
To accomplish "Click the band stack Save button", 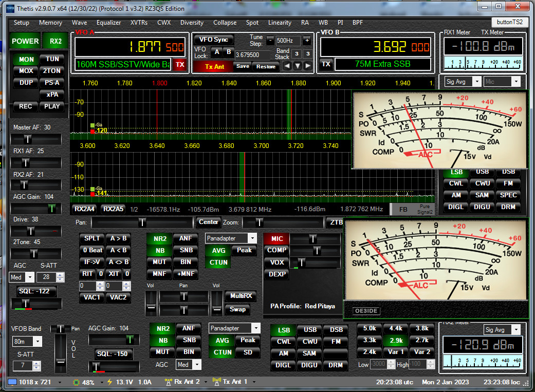I will 243,66.
